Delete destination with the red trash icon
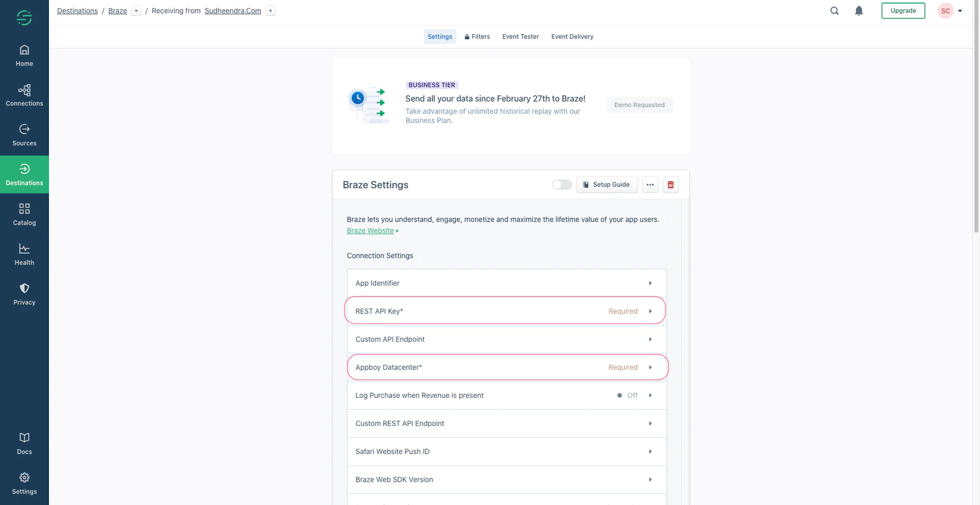The image size is (980, 505). pos(671,185)
